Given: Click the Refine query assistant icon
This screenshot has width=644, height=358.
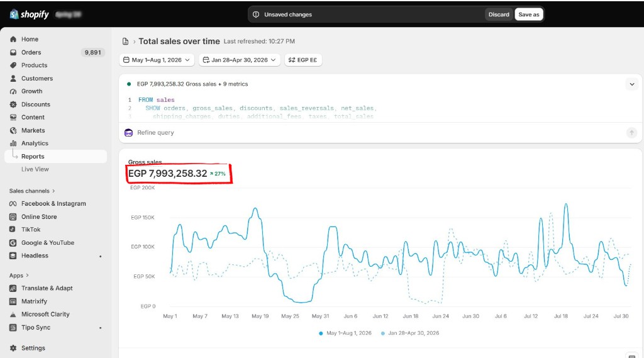Looking at the screenshot, I should click(x=128, y=132).
